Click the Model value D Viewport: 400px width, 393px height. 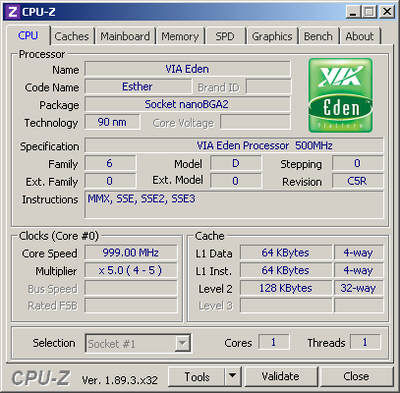[236, 163]
